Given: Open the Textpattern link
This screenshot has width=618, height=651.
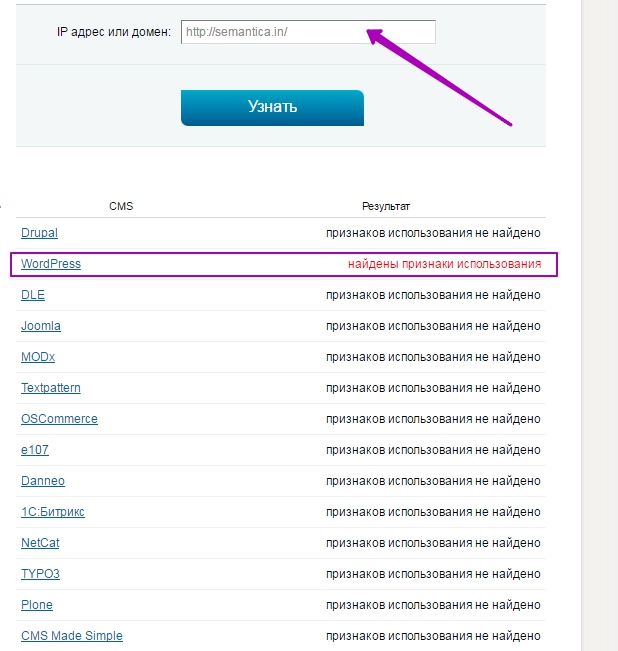Looking at the screenshot, I should [x=51, y=388].
